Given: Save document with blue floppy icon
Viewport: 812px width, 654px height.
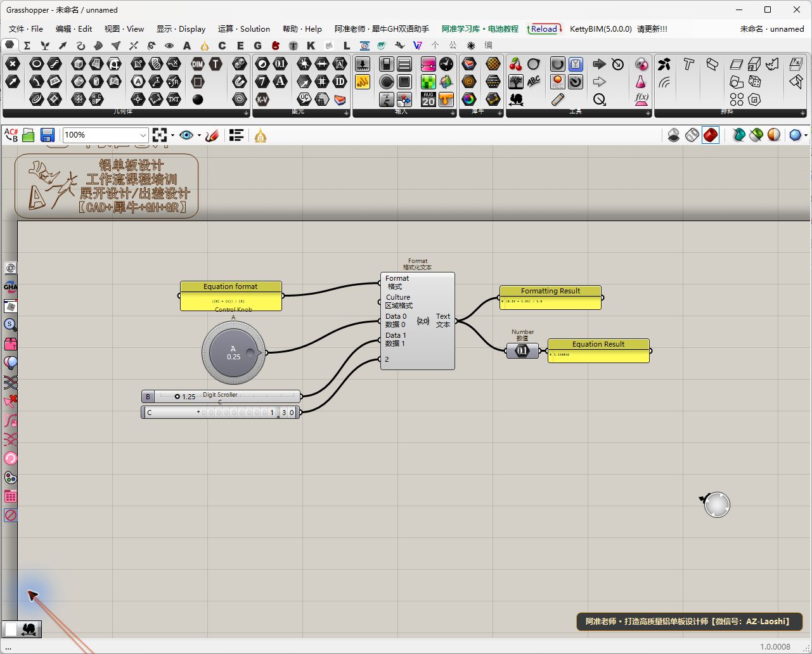Looking at the screenshot, I should (47, 135).
